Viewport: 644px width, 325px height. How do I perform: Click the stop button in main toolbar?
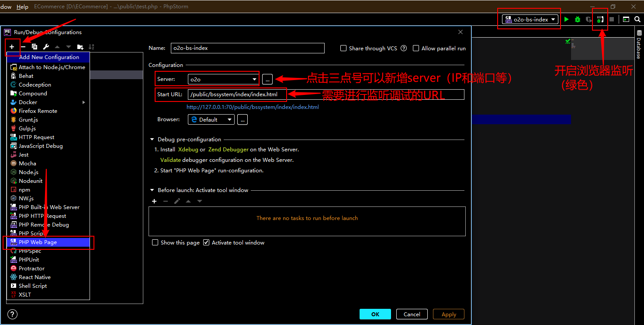click(612, 19)
